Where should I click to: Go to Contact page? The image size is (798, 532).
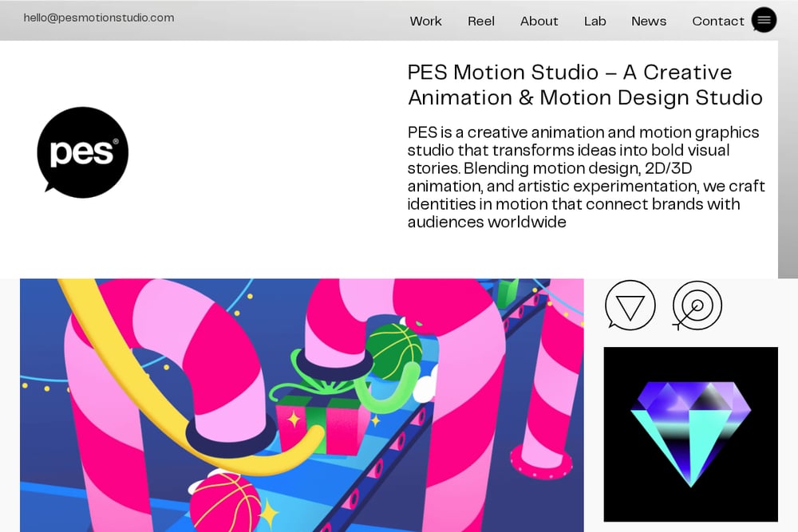717,22
